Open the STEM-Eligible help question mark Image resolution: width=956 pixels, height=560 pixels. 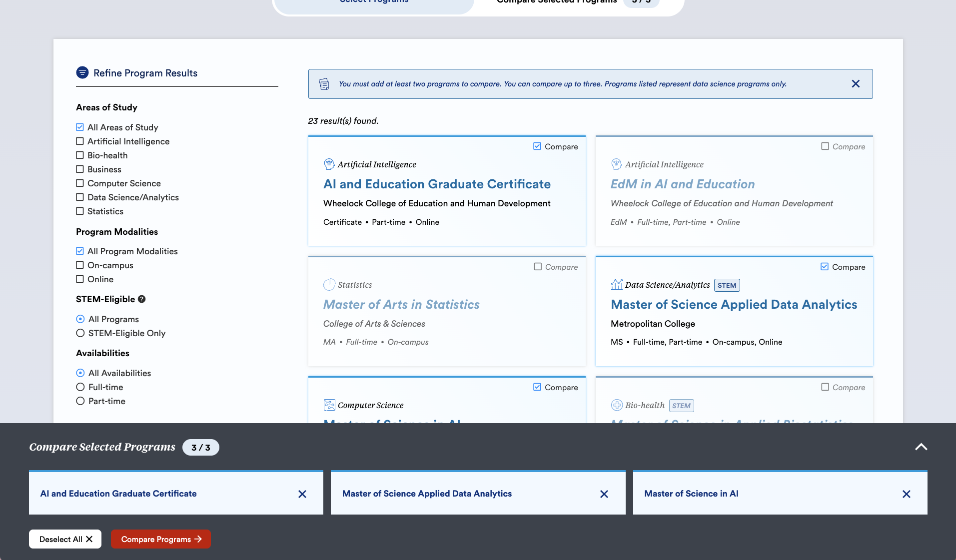point(142,299)
